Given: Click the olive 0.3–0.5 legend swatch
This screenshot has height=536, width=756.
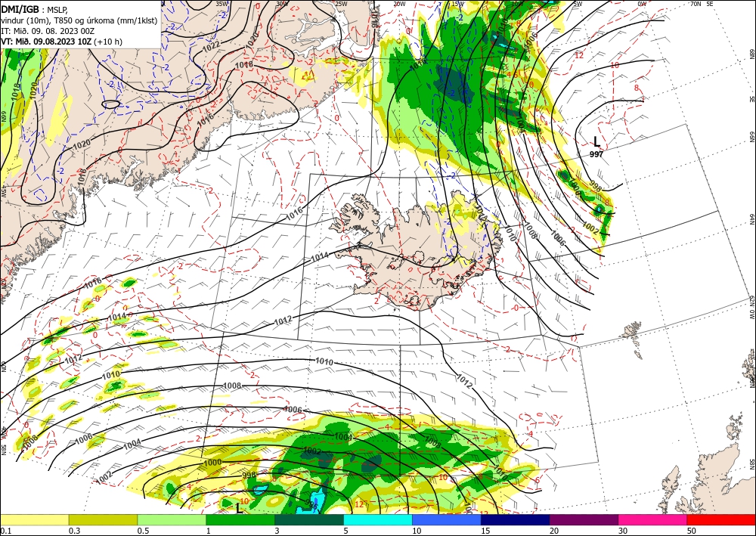Looking at the screenshot, I should [x=103, y=519].
